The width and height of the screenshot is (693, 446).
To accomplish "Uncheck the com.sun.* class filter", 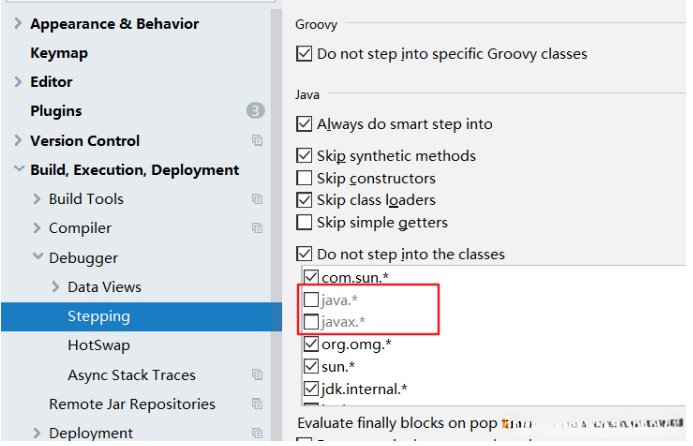I will tap(311, 277).
